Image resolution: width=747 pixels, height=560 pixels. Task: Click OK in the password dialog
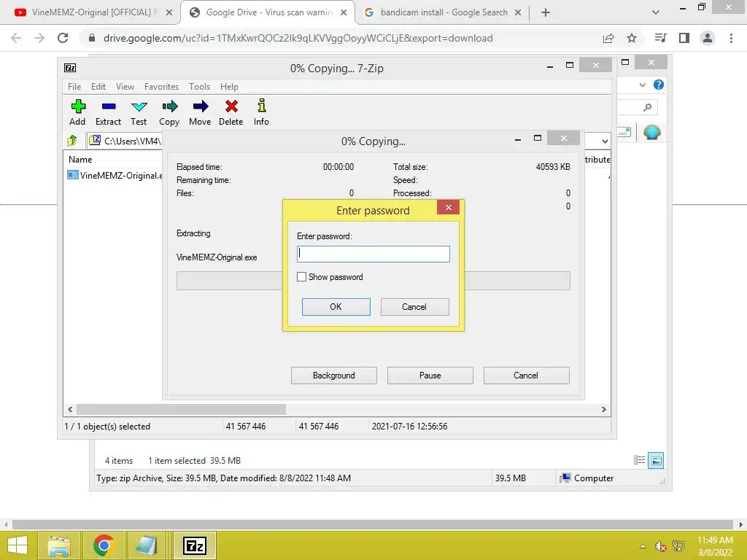point(336,307)
